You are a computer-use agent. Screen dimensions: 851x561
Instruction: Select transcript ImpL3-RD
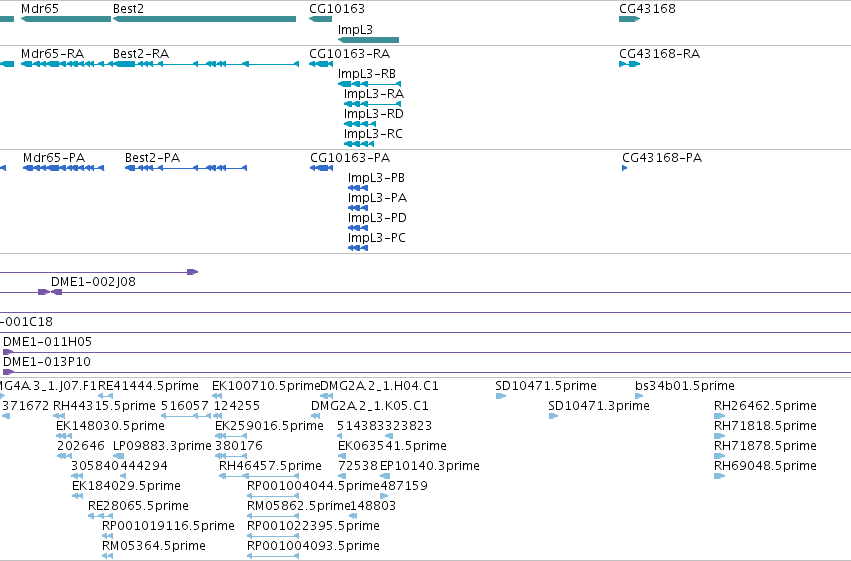[x=360, y=124]
